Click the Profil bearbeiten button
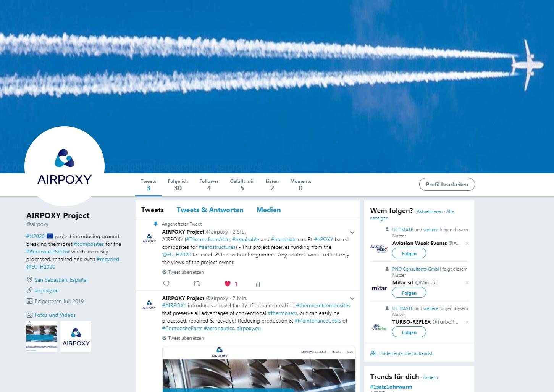Image resolution: width=554 pixels, height=392 pixels. pyautogui.click(x=447, y=184)
